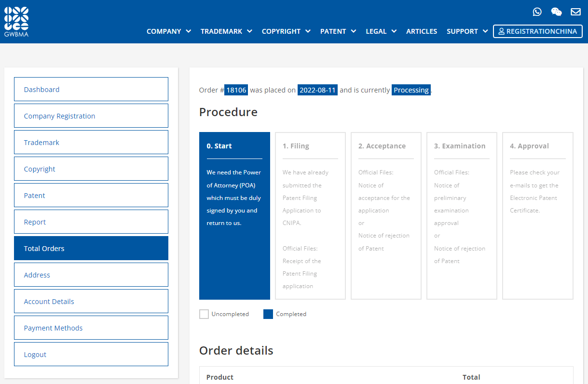Screen dimensions: 588x384
Task: Click the Product column header
Action: [x=220, y=377]
